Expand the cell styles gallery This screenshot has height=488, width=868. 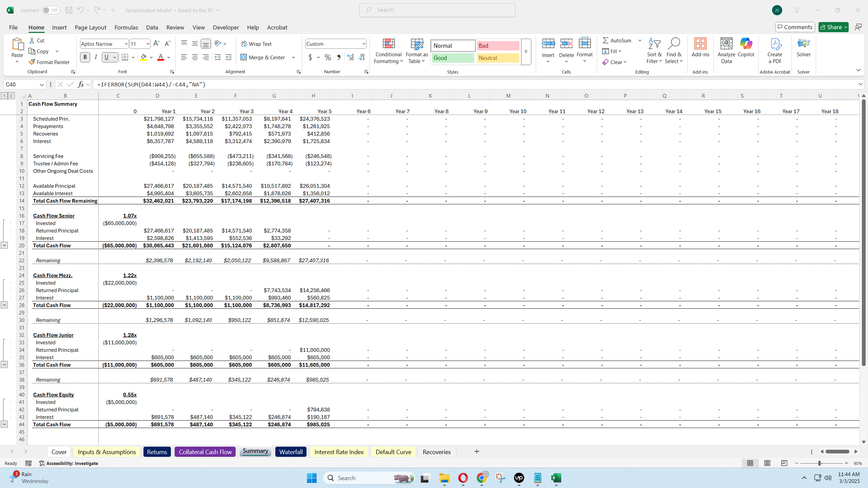pyautogui.click(x=526, y=52)
